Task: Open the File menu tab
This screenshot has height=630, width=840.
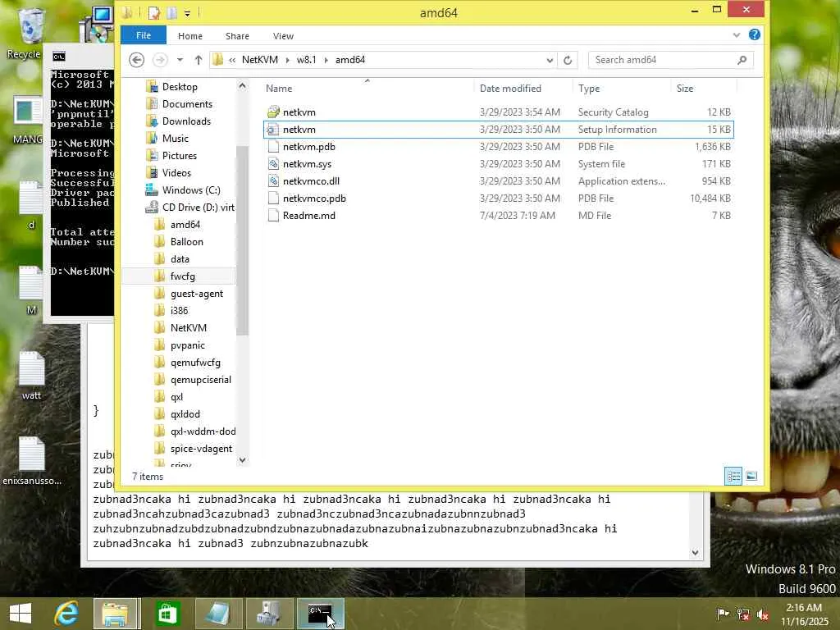Action: tap(143, 35)
